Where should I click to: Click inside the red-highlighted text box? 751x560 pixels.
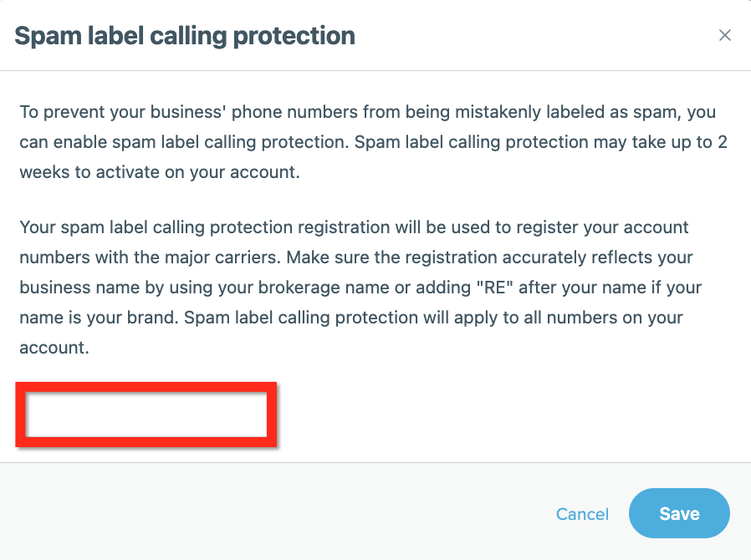(146, 414)
